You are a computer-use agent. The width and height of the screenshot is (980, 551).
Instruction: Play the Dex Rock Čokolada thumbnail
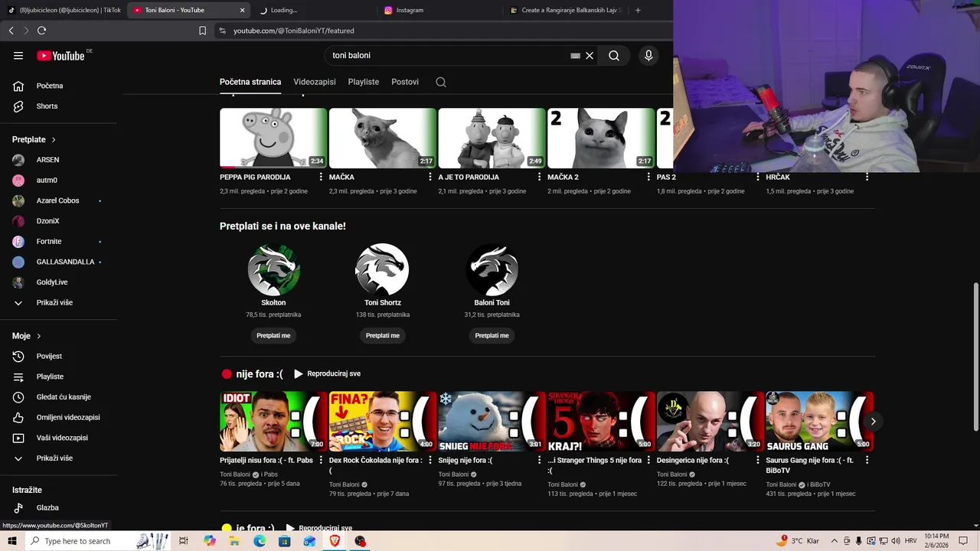coord(383,421)
